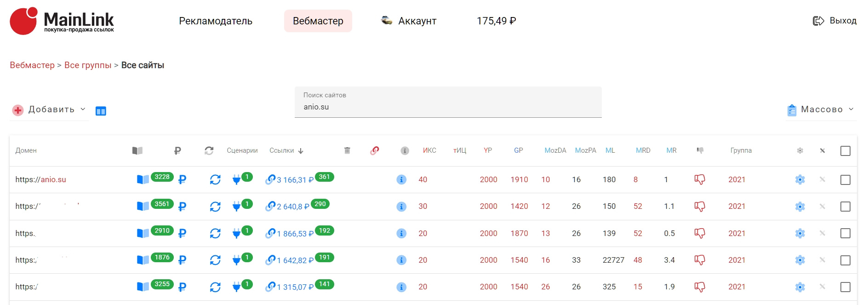
Task: Click the gear icon in table header
Action: 800,150
